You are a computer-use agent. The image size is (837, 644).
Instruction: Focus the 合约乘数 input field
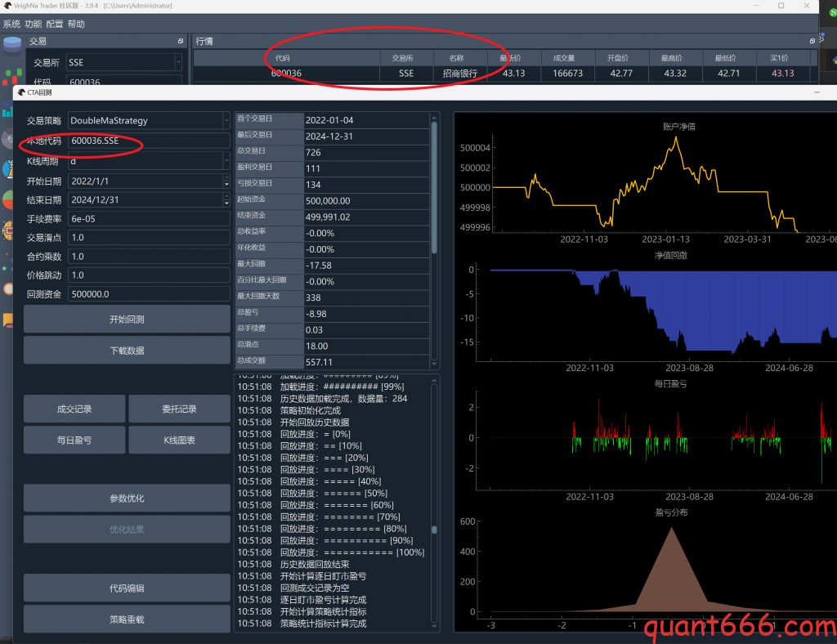pyautogui.click(x=149, y=256)
